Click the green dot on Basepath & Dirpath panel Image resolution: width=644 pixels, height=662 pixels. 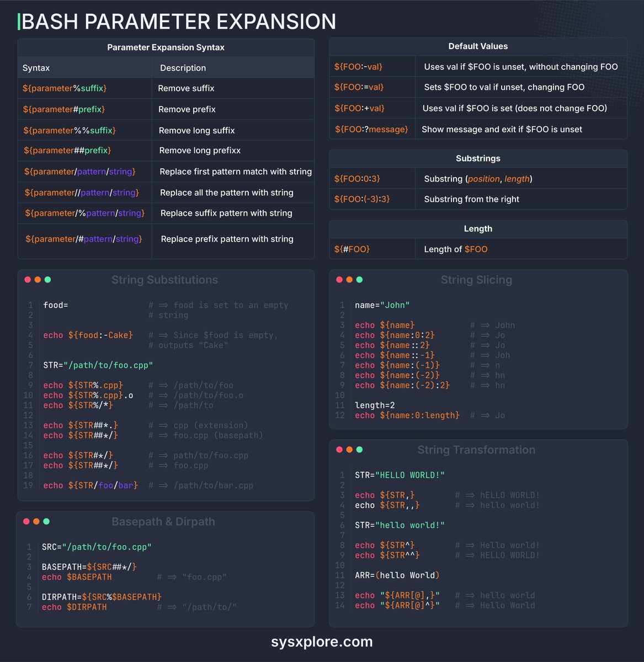point(46,521)
